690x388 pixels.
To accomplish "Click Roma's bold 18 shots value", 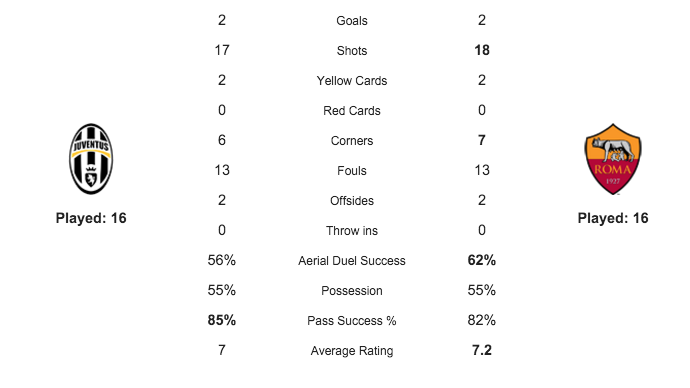I will coord(482,50).
